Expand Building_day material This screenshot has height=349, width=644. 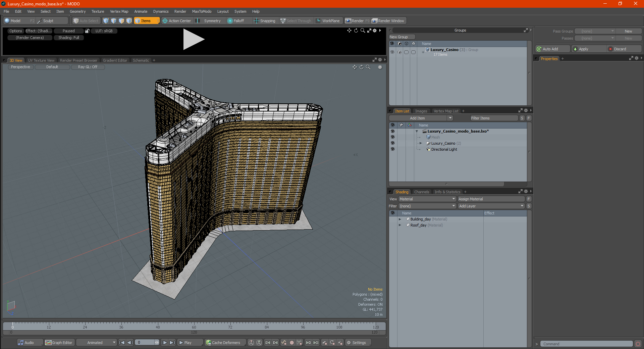pyautogui.click(x=400, y=219)
